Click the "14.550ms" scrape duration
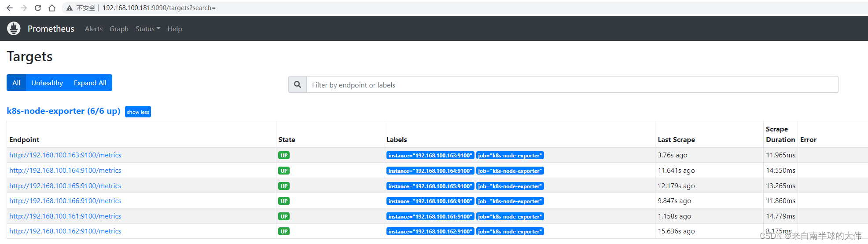 (x=780, y=170)
